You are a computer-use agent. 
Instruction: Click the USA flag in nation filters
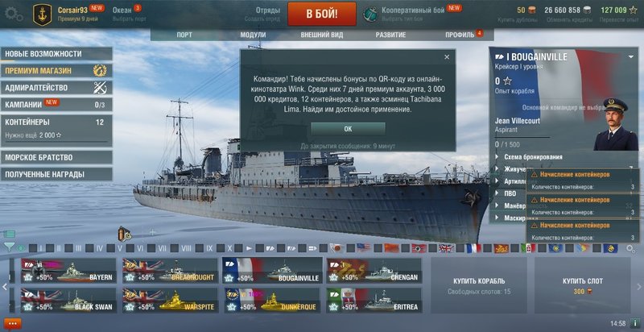tap(364, 248)
